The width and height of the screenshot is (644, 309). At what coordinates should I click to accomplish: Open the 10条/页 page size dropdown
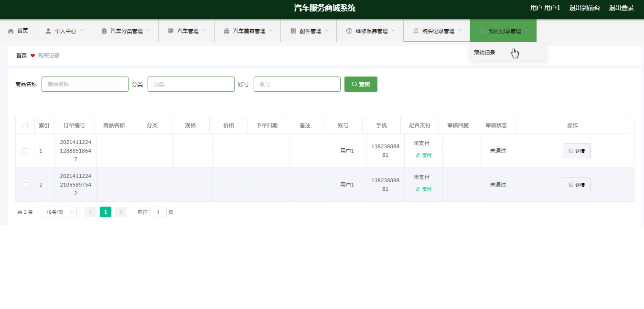click(x=58, y=212)
